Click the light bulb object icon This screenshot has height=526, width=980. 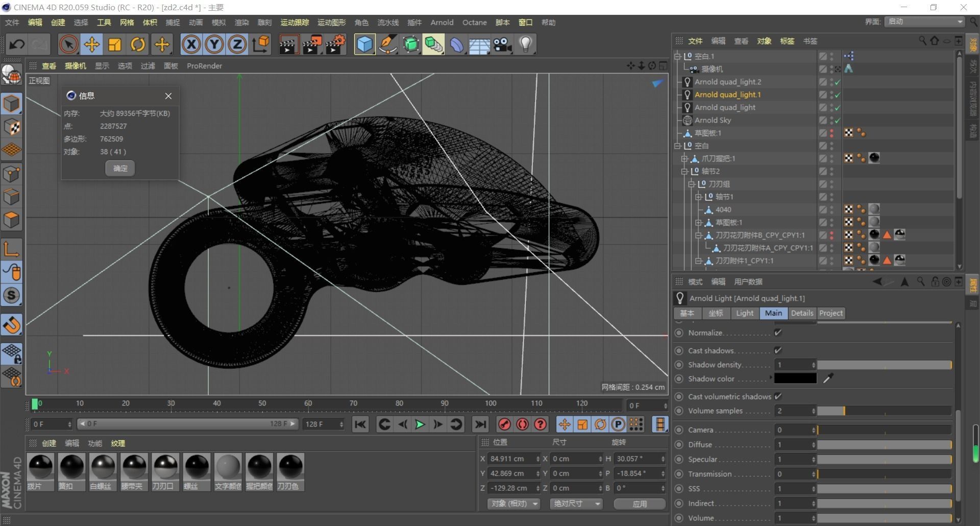(x=526, y=44)
